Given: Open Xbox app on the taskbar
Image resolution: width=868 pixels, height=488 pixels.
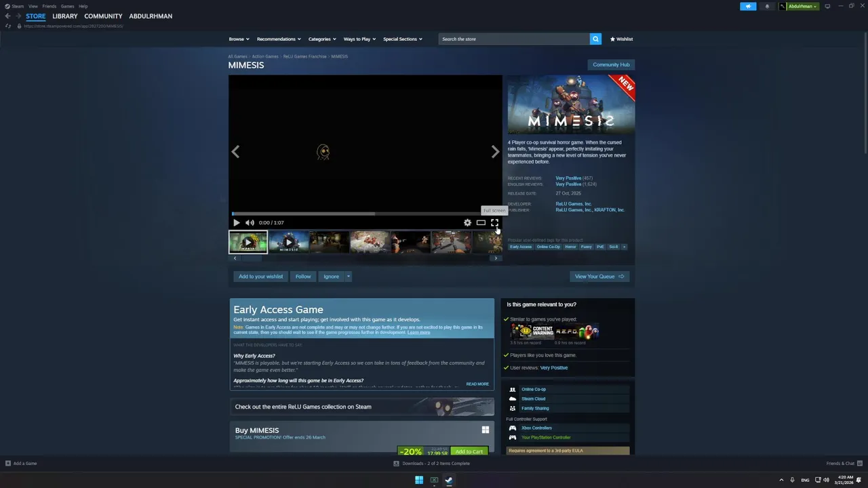Looking at the screenshot, I should coord(434,480).
